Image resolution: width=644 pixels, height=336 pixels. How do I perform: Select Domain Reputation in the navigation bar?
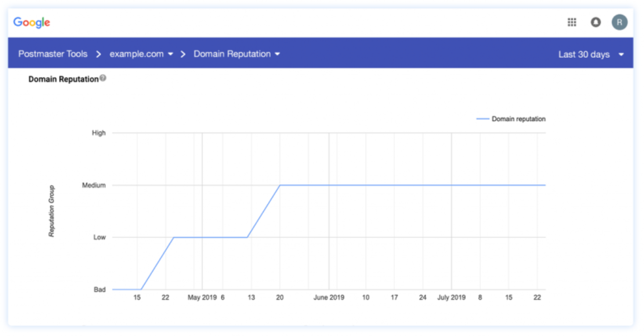[232, 54]
